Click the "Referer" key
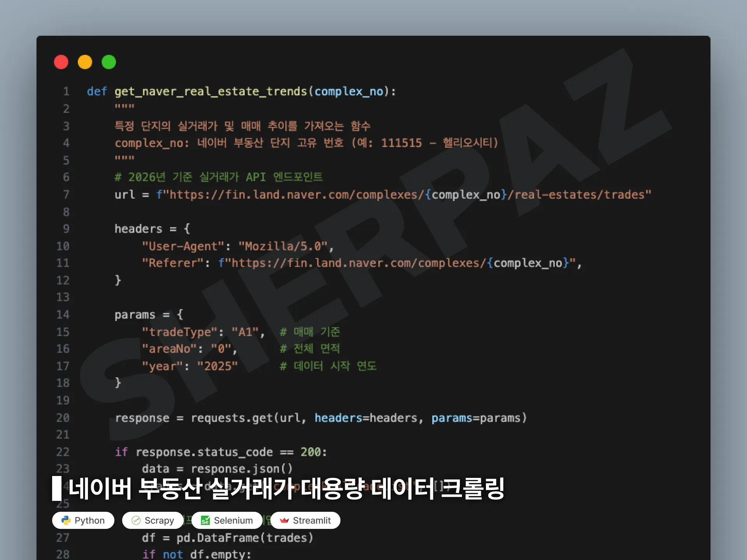Image resolution: width=747 pixels, height=560 pixels. point(173,263)
